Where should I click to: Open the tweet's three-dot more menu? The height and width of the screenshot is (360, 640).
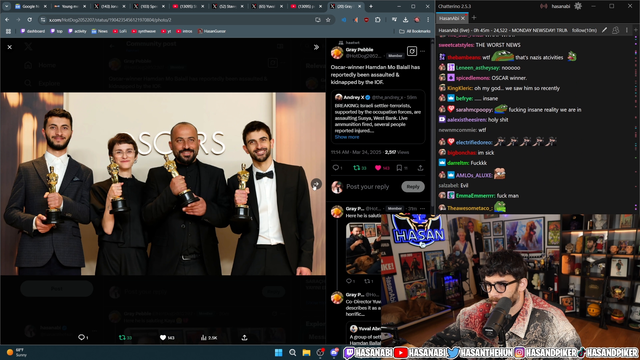pyautogui.click(x=422, y=51)
